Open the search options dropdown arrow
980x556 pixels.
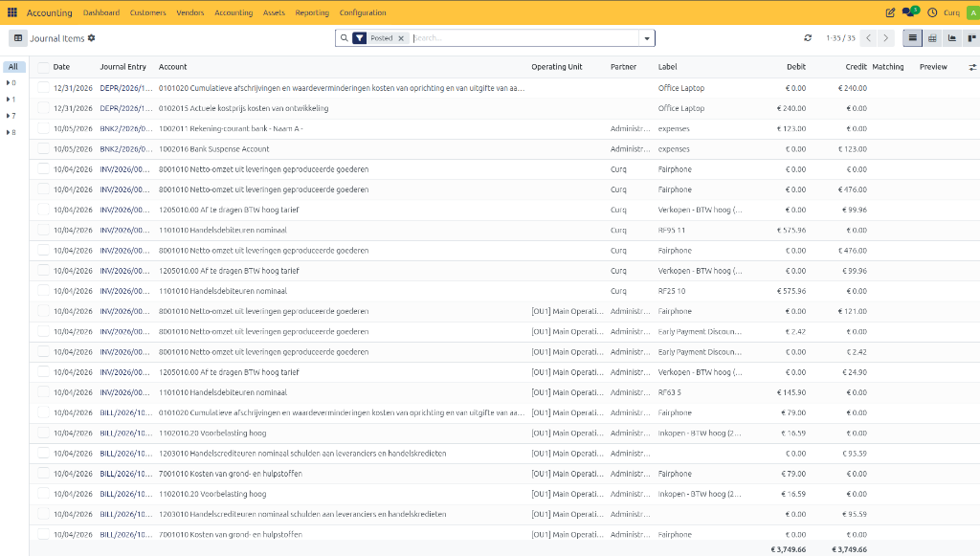coord(647,38)
